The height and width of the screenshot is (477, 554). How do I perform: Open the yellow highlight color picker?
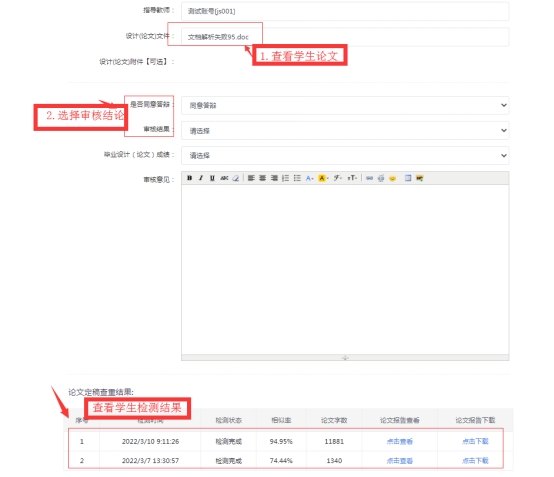(323, 178)
